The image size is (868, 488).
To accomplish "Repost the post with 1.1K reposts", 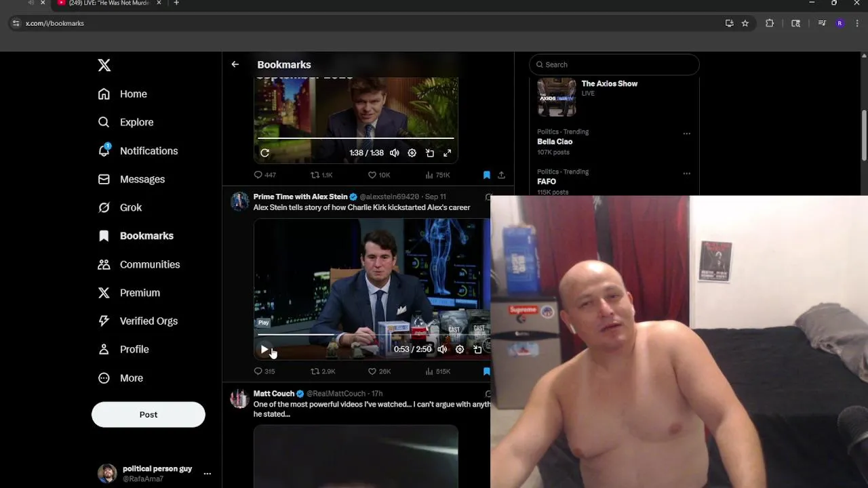I will 321,175.
